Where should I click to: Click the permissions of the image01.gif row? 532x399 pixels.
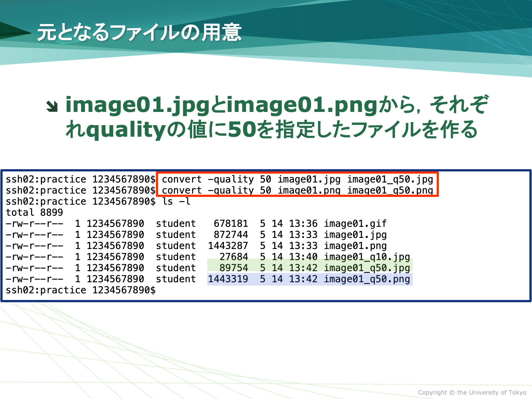pos(34,224)
